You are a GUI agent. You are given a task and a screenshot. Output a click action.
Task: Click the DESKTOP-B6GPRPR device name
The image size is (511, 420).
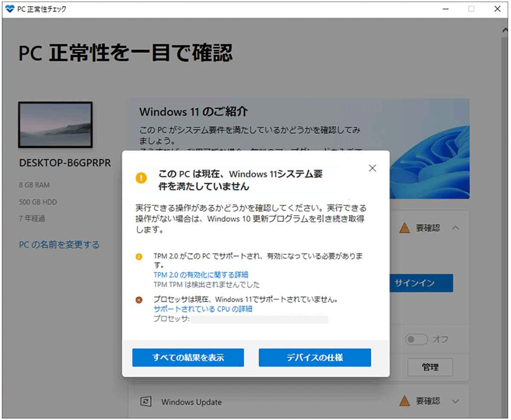click(x=65, y=162)
